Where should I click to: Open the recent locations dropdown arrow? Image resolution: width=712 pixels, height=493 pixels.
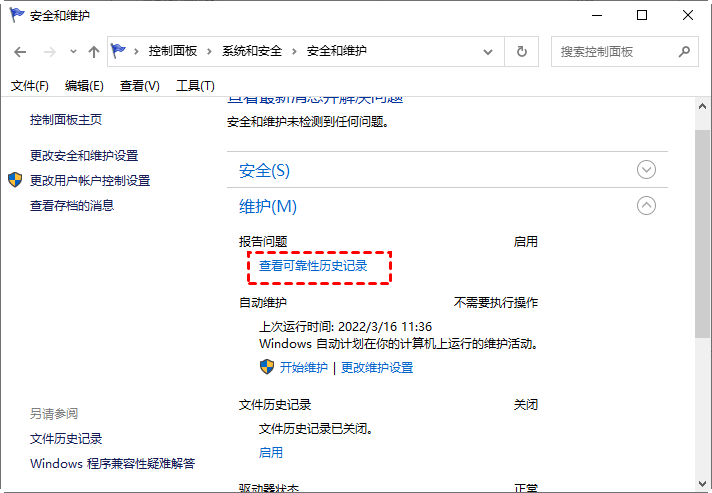72,52
